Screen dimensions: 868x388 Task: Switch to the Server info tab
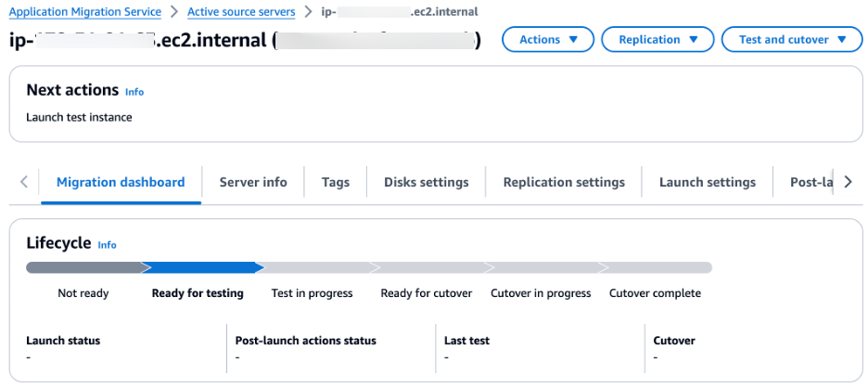pyautogui.click(x=253, y=182)
